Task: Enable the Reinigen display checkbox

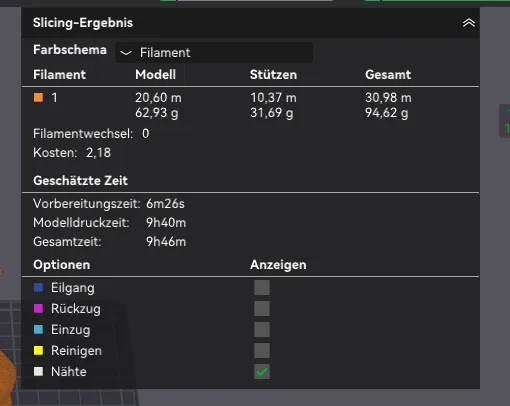Action: [262, 350]
